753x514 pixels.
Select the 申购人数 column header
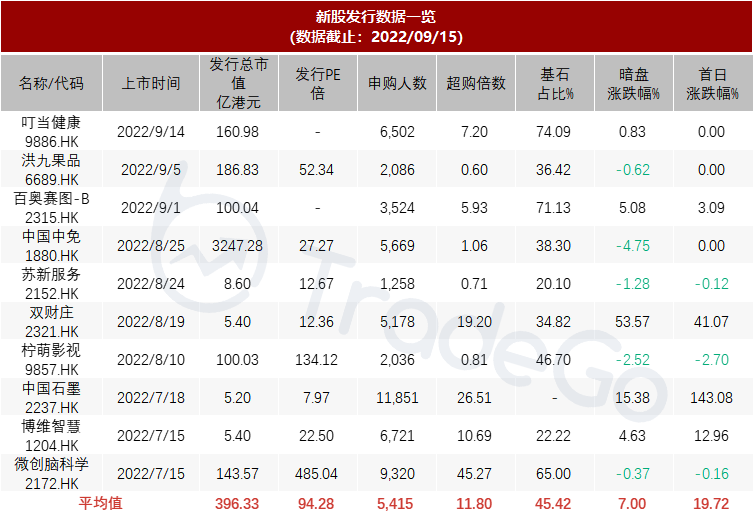pyautogui.click(x=397, y=83)
